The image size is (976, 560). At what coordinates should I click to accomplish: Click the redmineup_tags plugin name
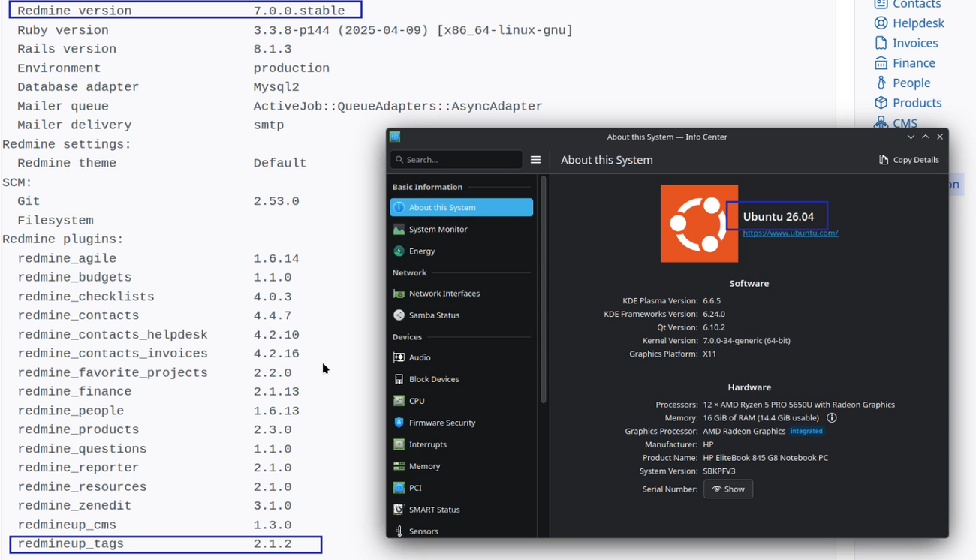71,544
